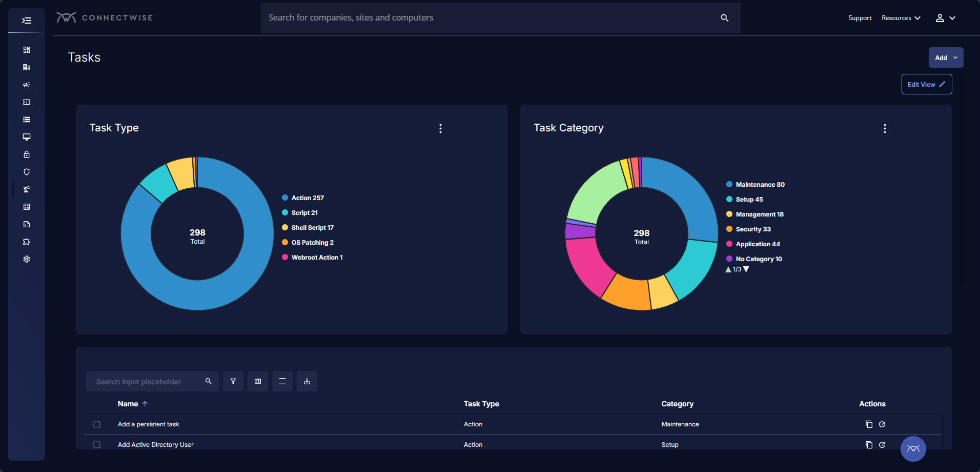Click the Maintenance legend color dot

(729, 185)
